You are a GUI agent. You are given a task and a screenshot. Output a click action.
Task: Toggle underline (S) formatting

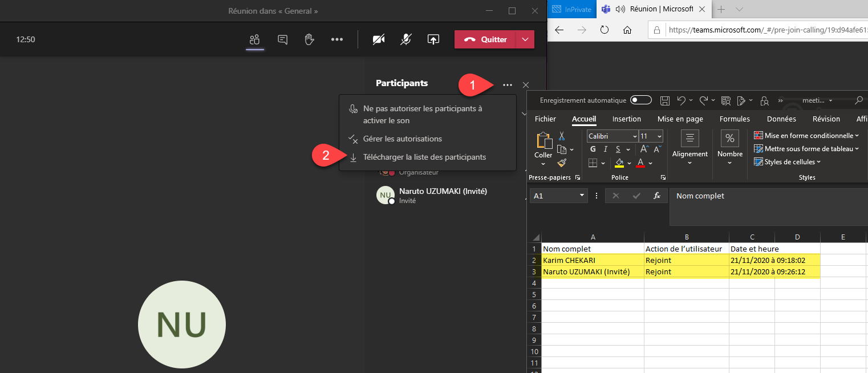tap(618, 149)
